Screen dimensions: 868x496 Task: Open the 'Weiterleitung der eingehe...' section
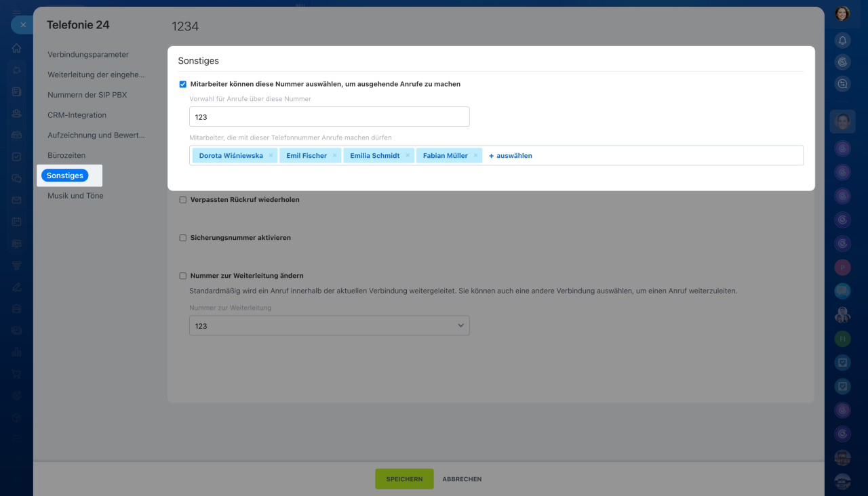click(96, 75)
